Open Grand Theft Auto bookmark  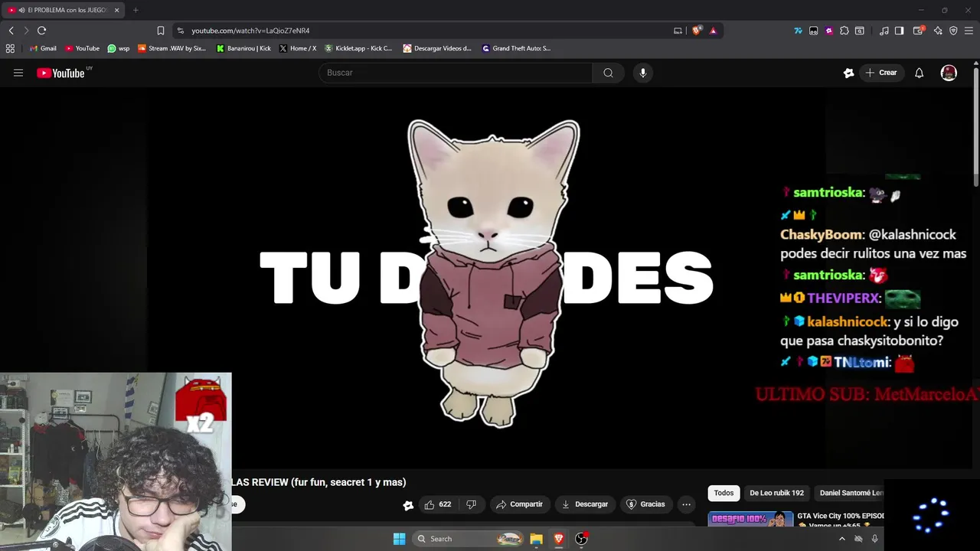[x=517, y=48]
